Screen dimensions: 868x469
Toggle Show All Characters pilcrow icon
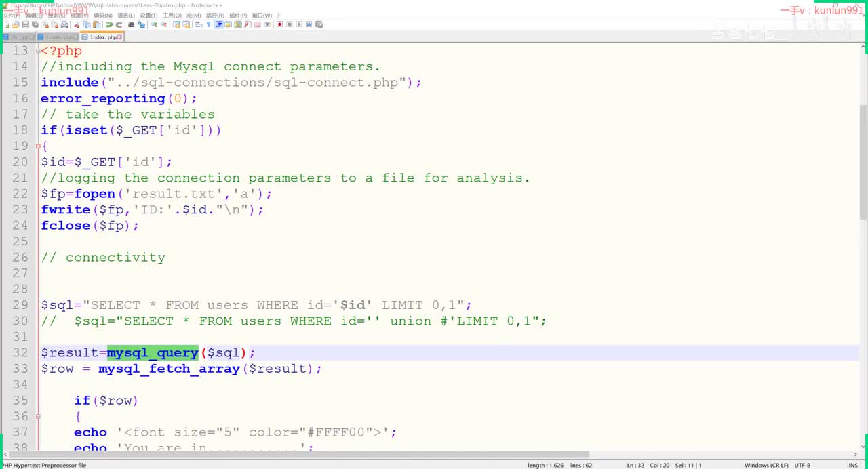click(x=208, y=24)
